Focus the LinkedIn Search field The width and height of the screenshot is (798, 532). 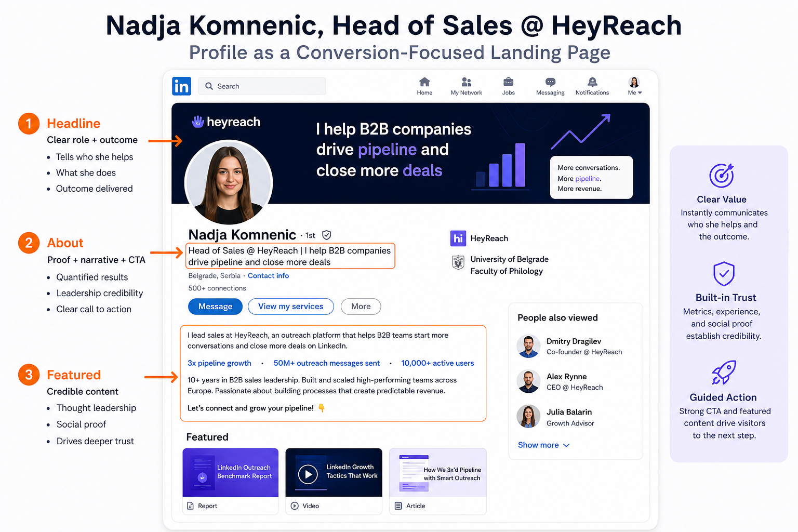click(x=262, y=86)
